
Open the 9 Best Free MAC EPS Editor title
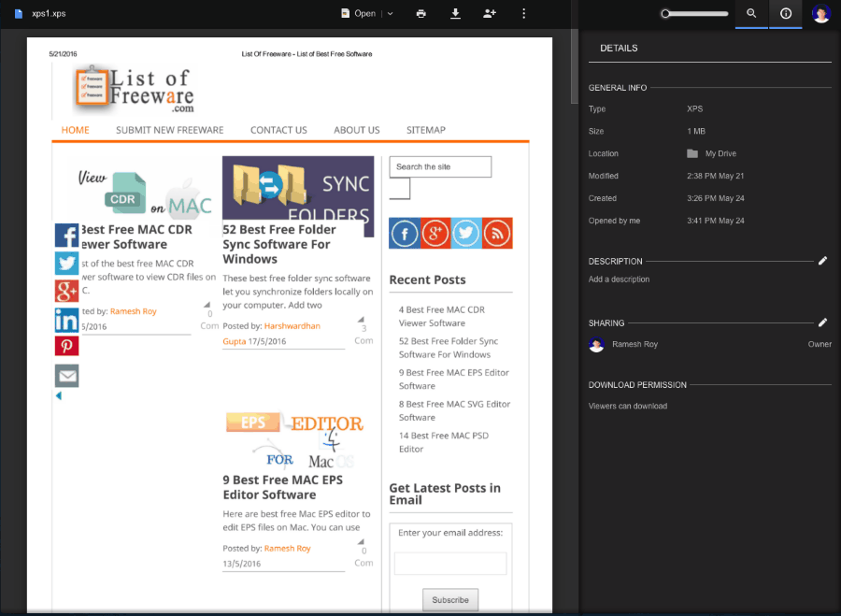[282, 487]
